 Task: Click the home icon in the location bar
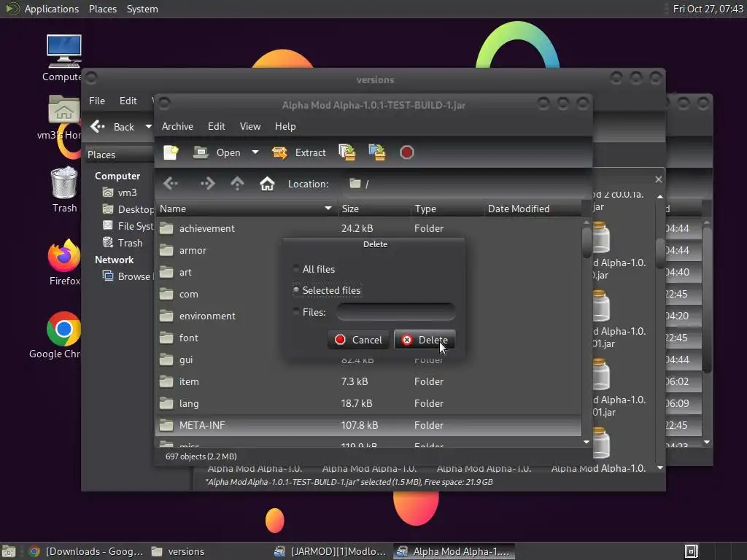point(267,183)
